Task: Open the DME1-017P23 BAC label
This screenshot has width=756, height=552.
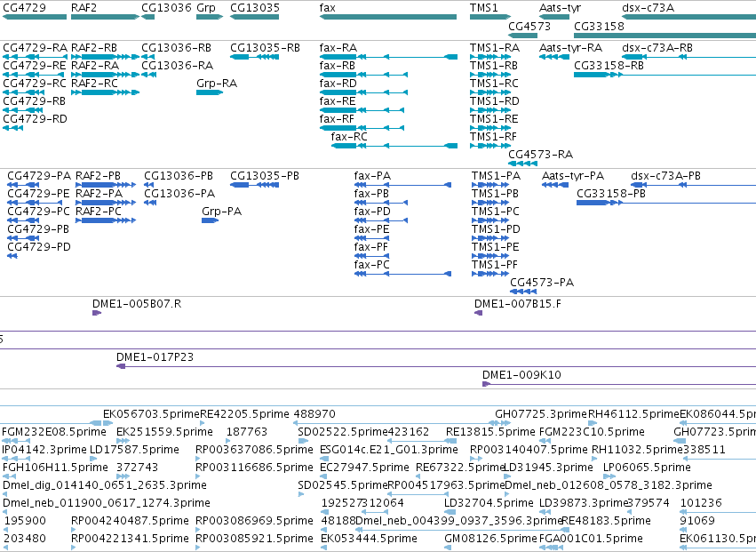Action: pos(155,357)
